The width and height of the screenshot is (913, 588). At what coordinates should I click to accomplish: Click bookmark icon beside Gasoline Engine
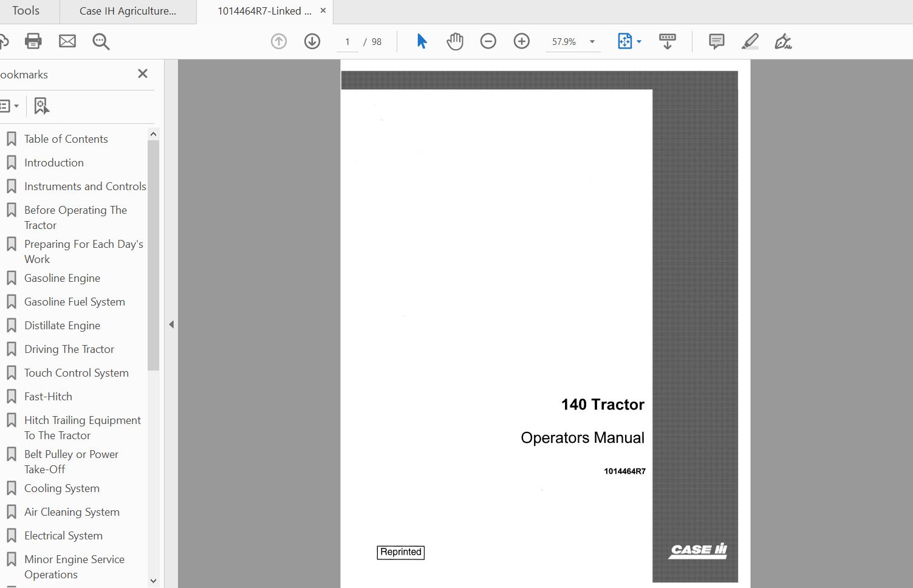[x=12, y=278]
